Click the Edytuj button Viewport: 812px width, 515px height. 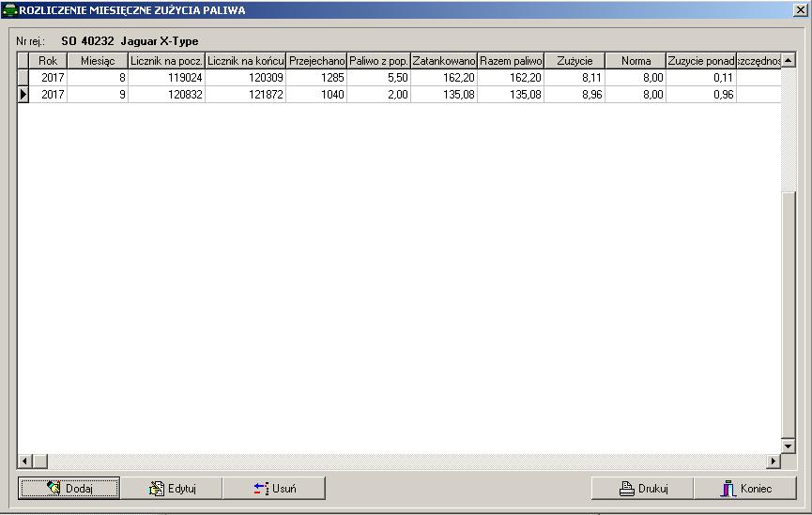coord(172,488)
